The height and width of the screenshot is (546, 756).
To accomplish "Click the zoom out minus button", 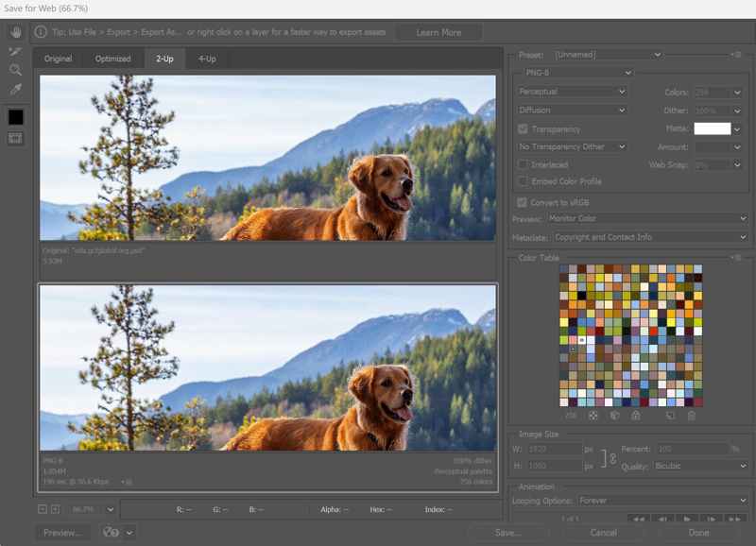I will (x=43, y=509).
